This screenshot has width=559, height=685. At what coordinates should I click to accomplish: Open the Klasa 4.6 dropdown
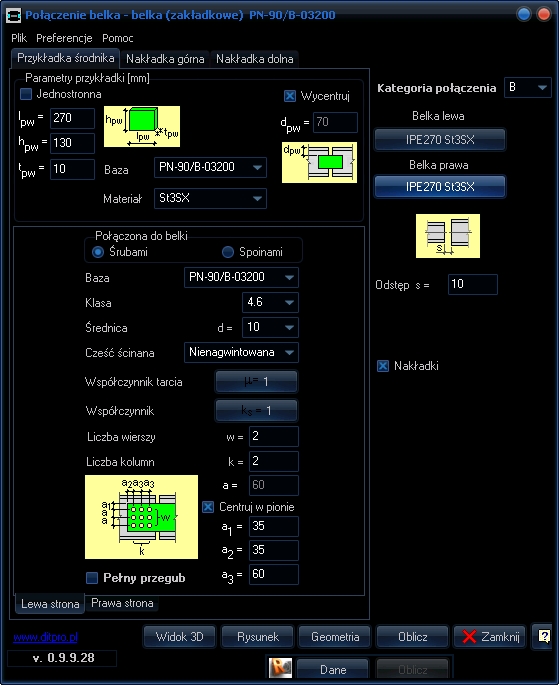click(270, 302)
